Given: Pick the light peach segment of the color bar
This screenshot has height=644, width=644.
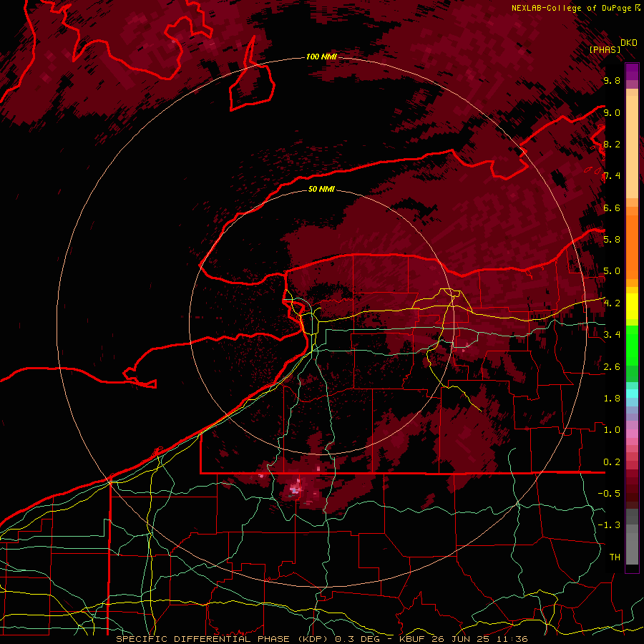Looking at the screenshot, I should (x=632, y=148).
